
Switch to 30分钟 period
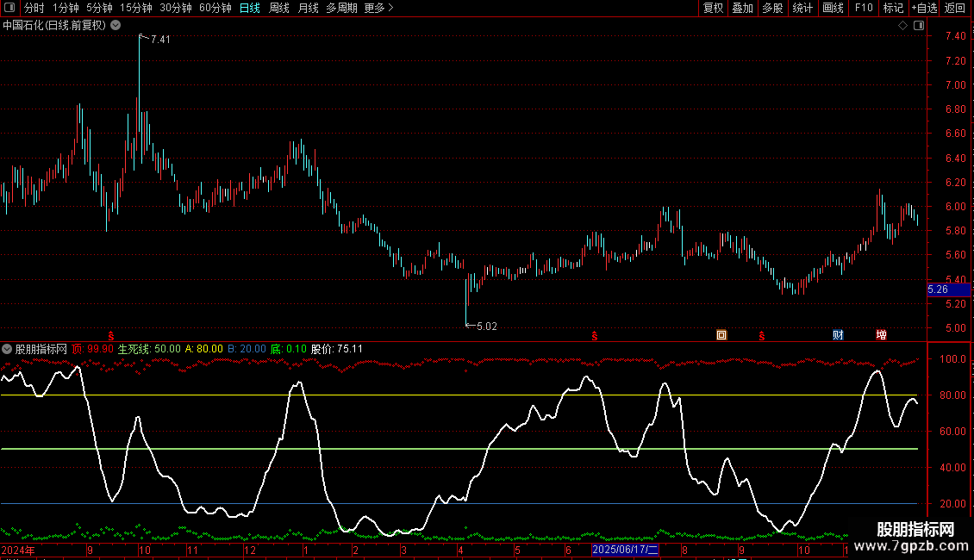tap(175, 8)
